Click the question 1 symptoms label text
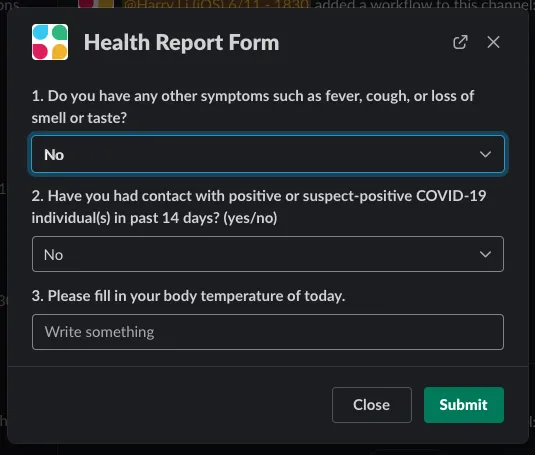The height and width of the screenshot is (455, 535). pos(253,107)
